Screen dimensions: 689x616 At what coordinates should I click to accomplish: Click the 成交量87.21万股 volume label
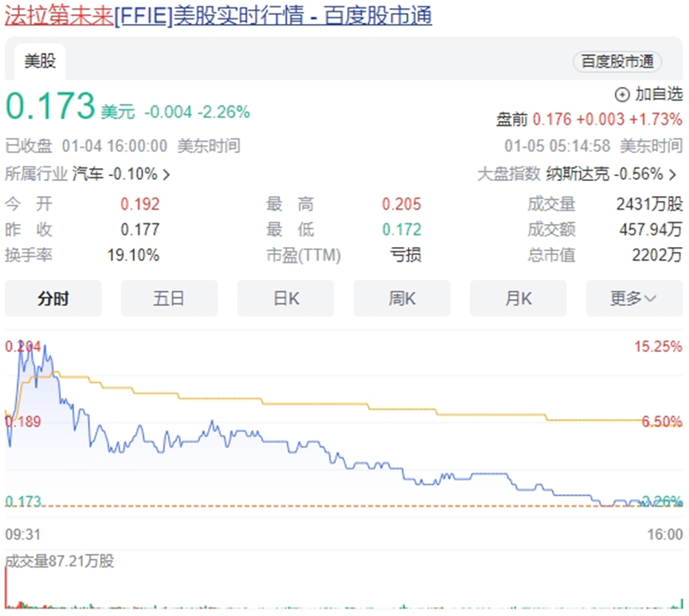(x=58, y=562)
